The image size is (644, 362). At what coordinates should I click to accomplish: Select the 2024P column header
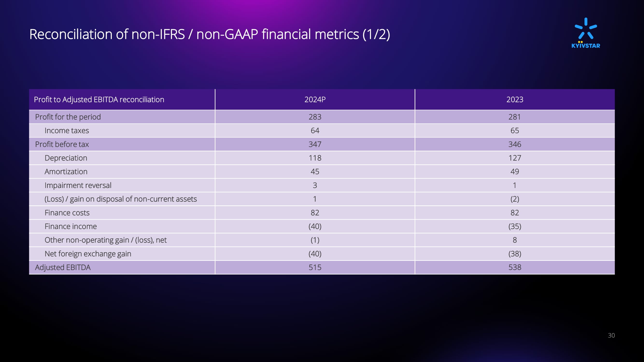(x=315, y=99)
